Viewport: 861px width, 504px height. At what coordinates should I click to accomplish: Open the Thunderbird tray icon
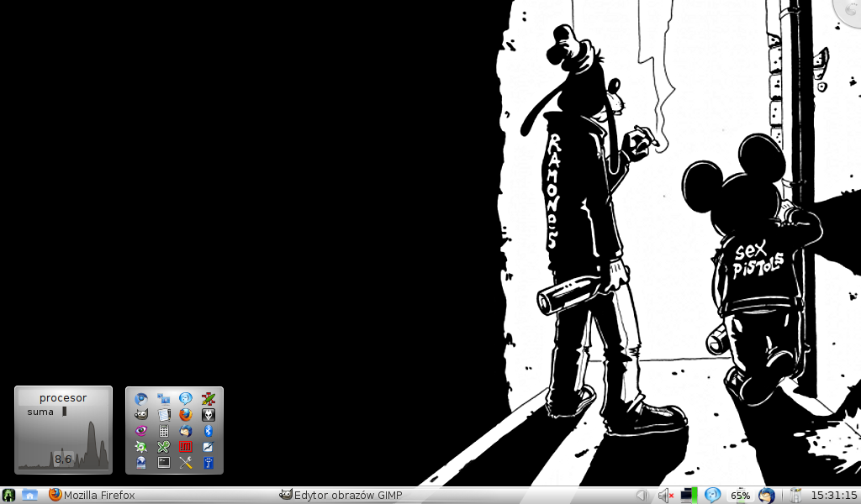(x=767, y=496)
